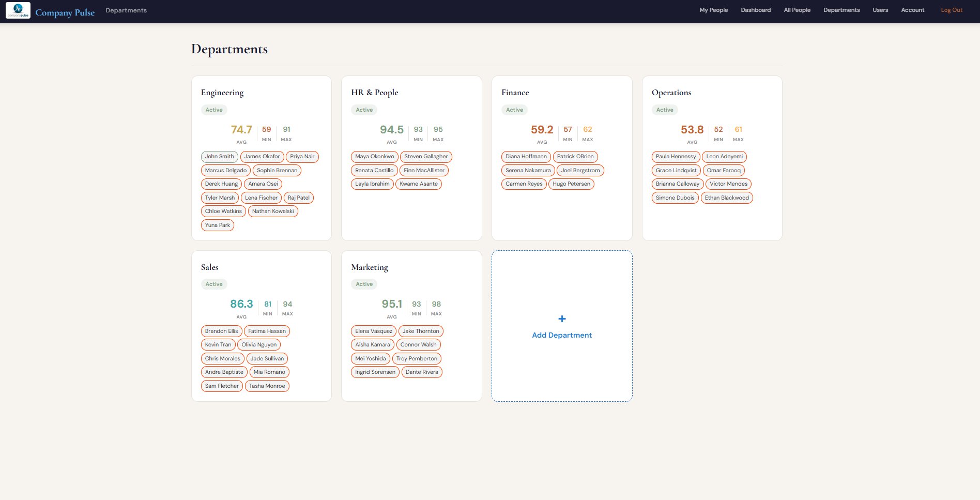Click the Active status badge under Operations

(664, 110)
